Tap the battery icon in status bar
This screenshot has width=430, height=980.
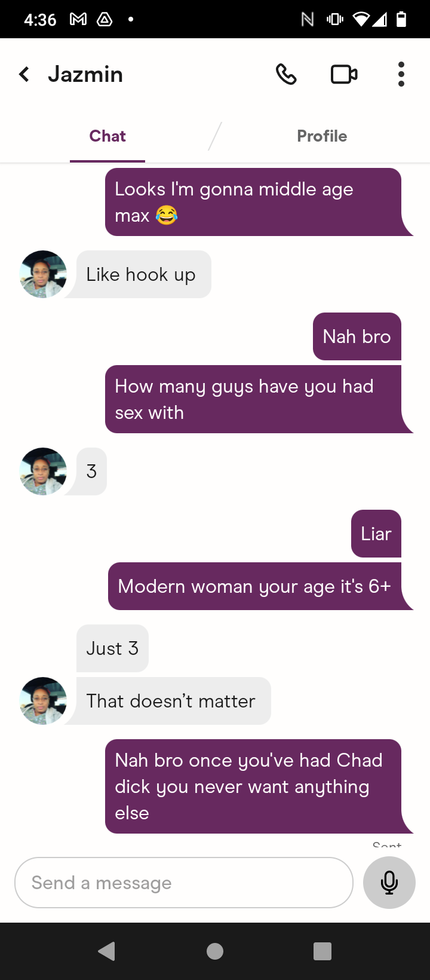[401, 20]
